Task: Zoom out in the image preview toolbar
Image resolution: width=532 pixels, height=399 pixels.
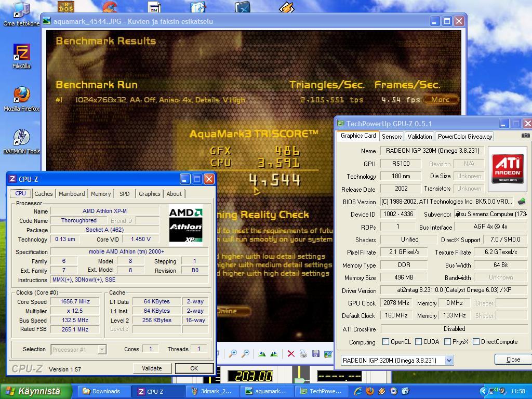Action: (245, 354)
